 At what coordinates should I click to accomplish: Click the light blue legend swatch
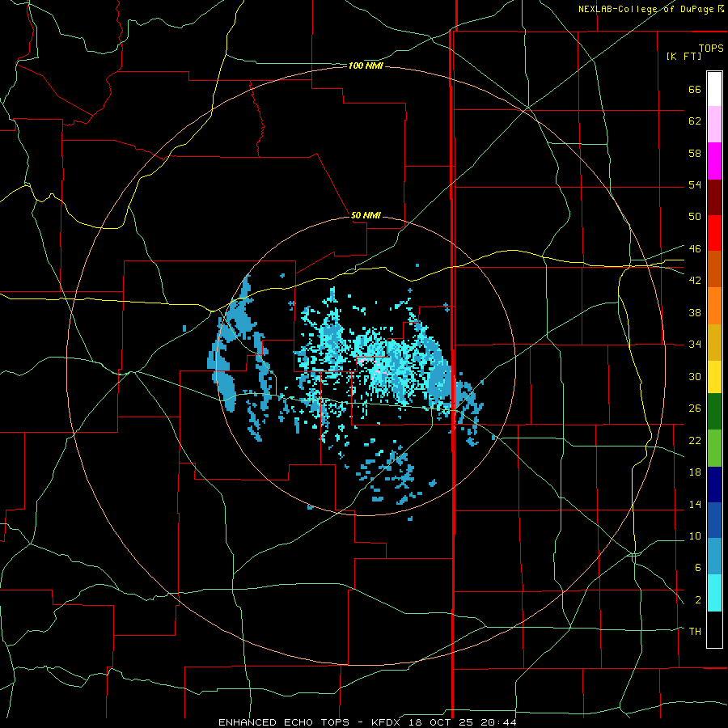[x=714, y=556]
